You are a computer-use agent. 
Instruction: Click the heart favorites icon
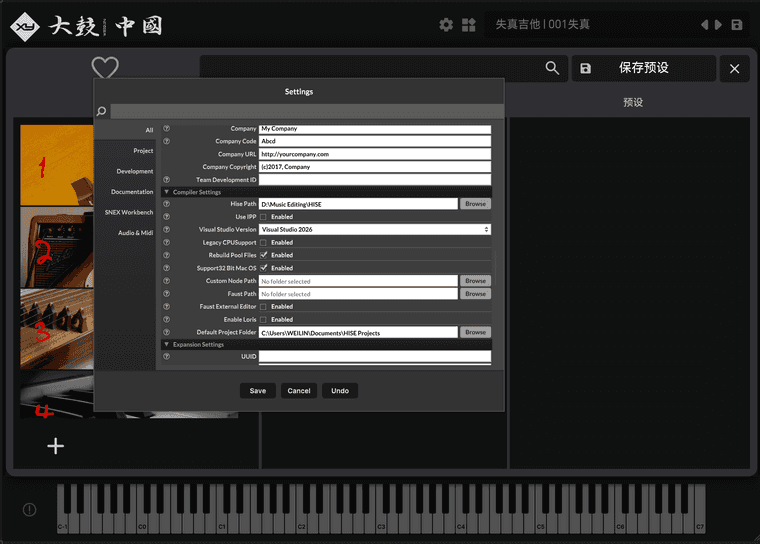coord(105,68)
